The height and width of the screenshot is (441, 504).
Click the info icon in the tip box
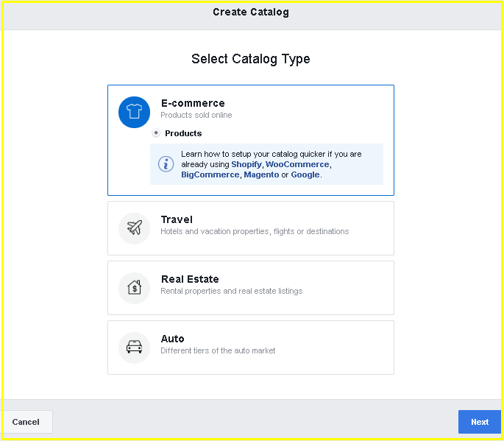[166, 164]
